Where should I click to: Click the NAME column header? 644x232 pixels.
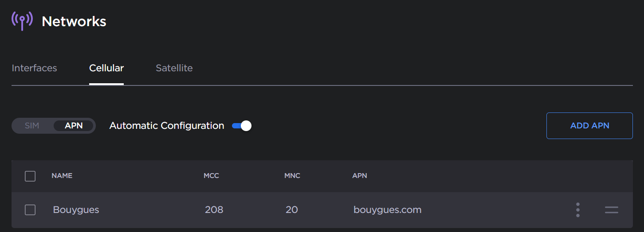click(x=62, y=176)
